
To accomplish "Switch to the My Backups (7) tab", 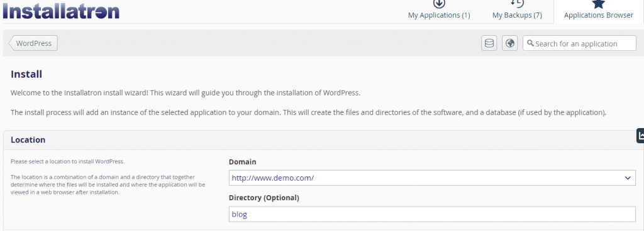I will click(x=517, y=15).
